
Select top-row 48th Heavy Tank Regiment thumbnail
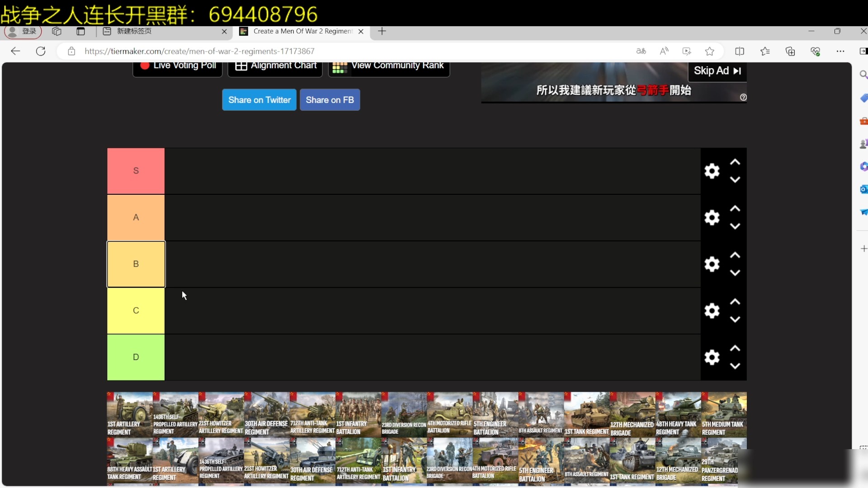pyautogui.click(x=678, y=414)
